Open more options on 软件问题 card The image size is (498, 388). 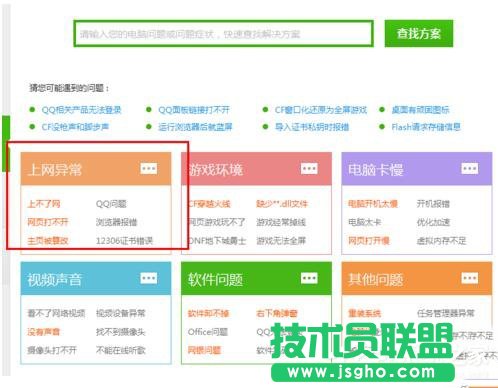coord(309,278)
